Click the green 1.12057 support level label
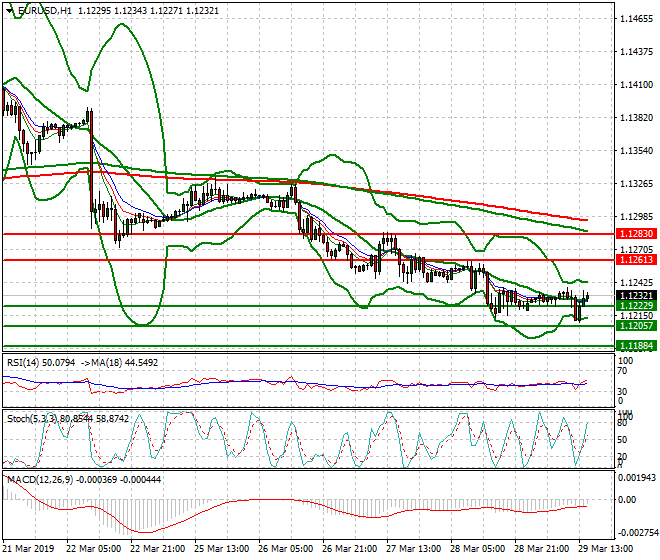Screen dimensions: 660x560 [x=636, y=325]
